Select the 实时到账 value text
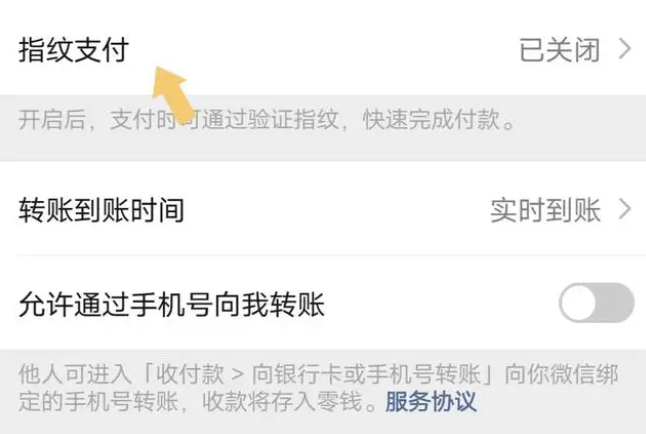 pos(545,210)
